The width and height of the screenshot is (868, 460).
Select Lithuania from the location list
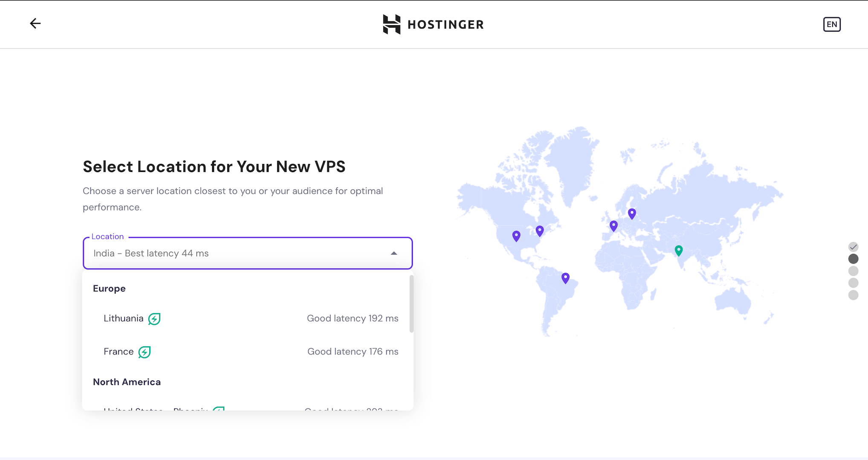tap(124, 319)
